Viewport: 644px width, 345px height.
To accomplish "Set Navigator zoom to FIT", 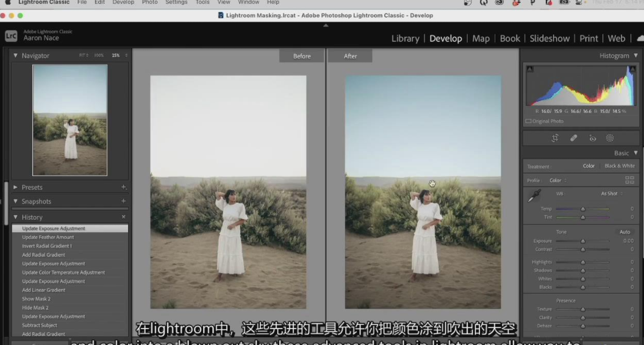I will point(83,55).
